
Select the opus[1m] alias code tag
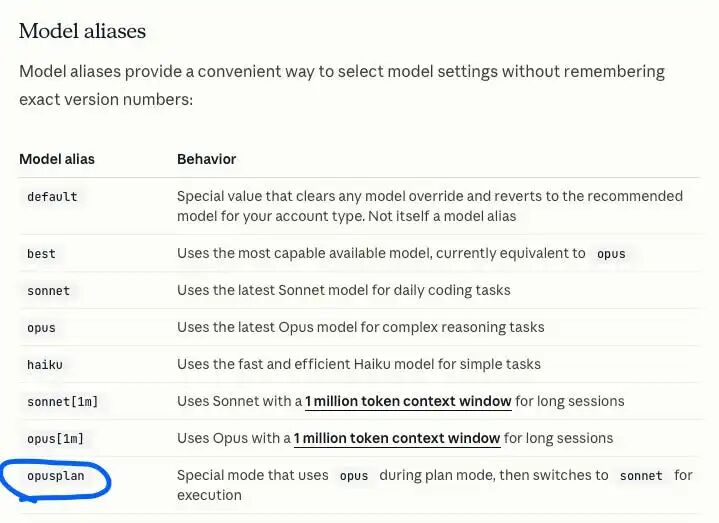click(55, 439)
